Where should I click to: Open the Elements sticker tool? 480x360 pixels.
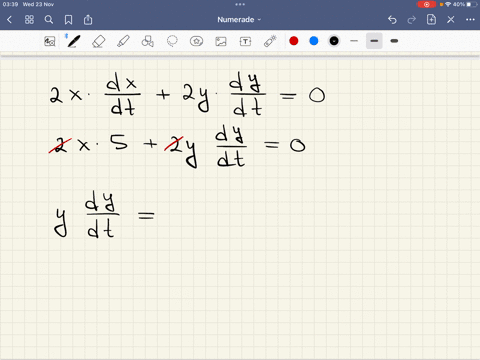click(196, 41)
